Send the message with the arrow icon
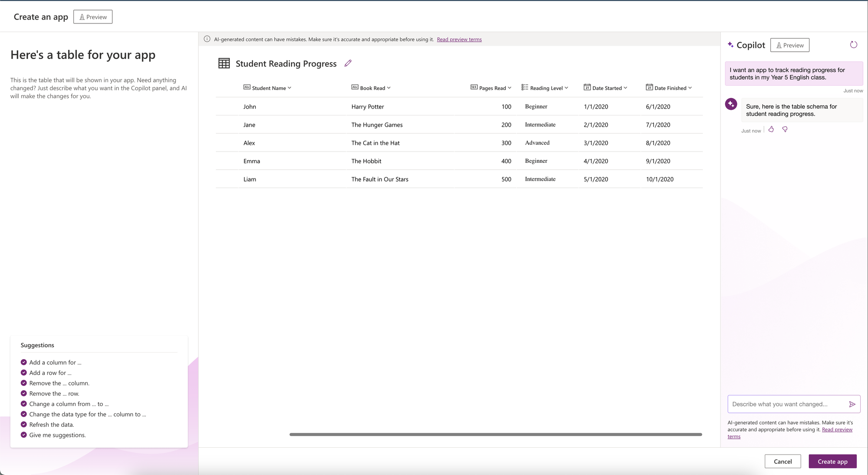 click(852, 404)
